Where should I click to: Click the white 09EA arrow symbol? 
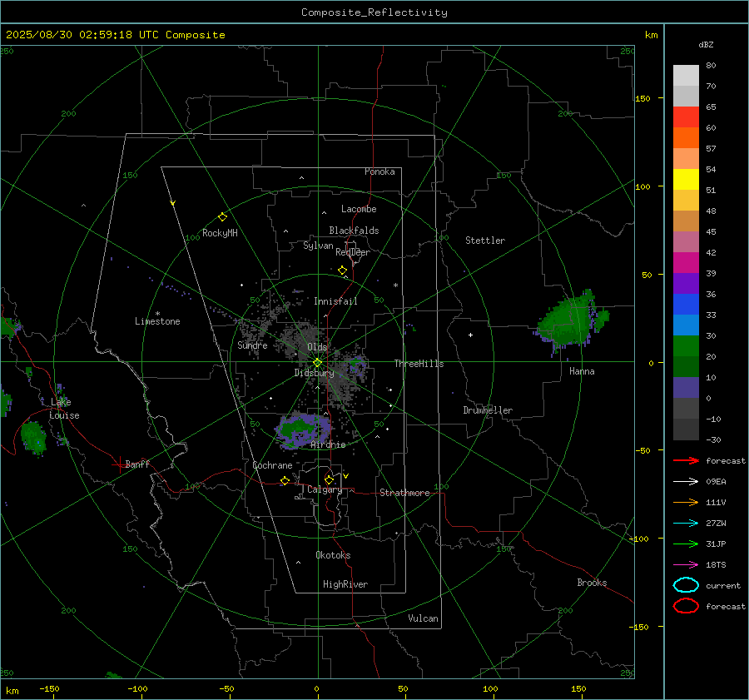click(x=686, y=481)
